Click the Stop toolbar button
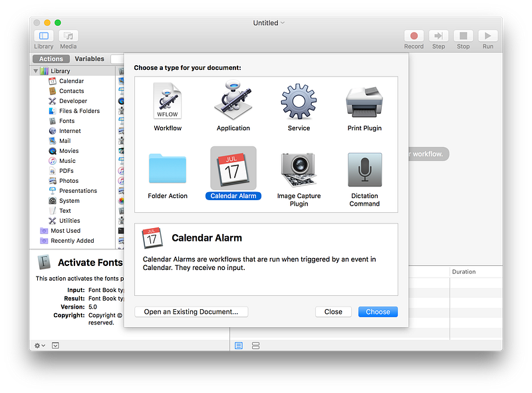The height and width of the screenshot is (393, 532). point(464,36)
